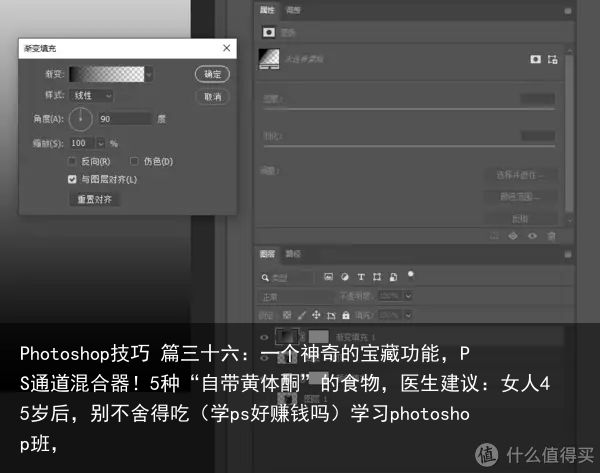The width and height of the screenshot is (600, 473).
Task: Apply mask icon at Properties bottom
Action: tap(513, 236)
